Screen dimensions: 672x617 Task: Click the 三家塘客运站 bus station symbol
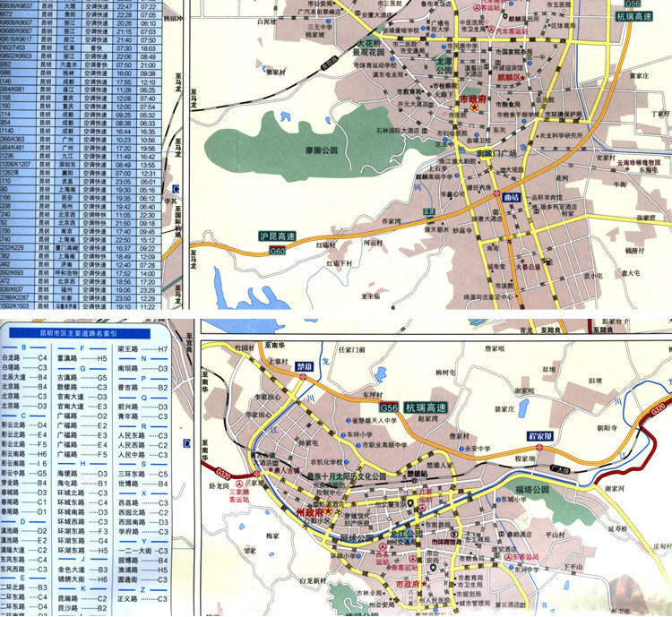pyautogui.click(x=238, y=483)
